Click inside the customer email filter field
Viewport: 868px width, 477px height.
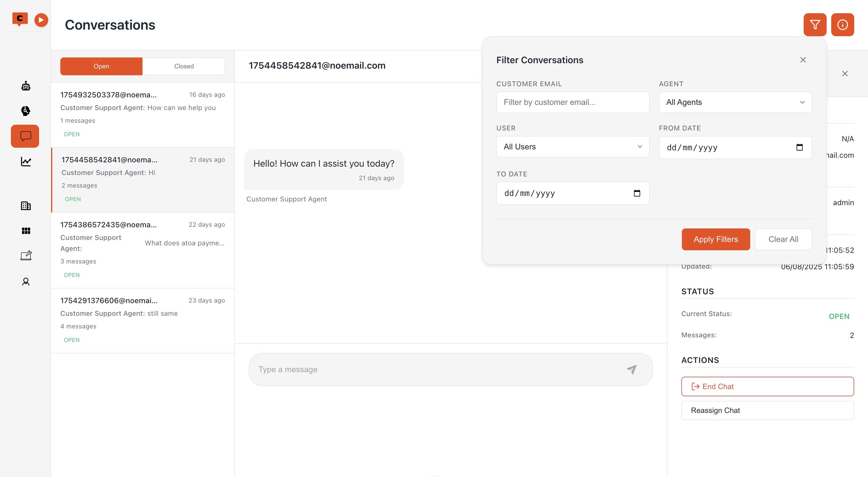572,102
